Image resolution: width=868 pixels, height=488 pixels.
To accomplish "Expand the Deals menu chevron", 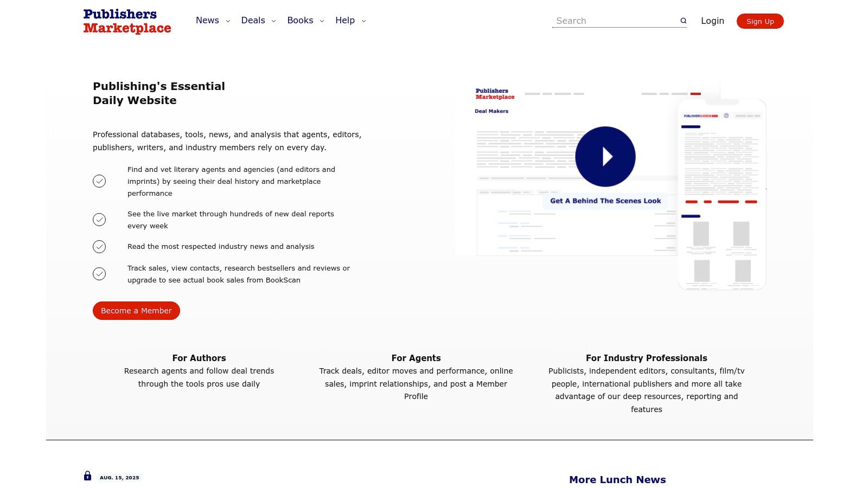I will point(273,21).
